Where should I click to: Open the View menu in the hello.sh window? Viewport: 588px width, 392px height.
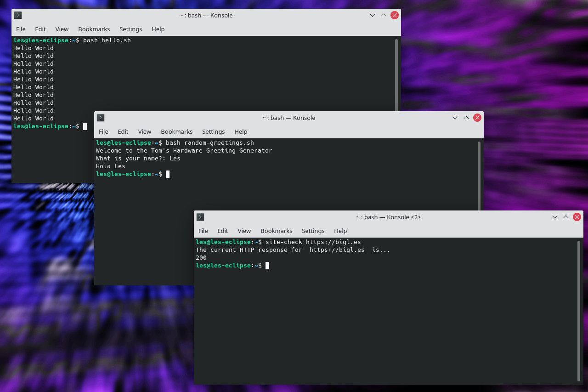coord(62,29)
